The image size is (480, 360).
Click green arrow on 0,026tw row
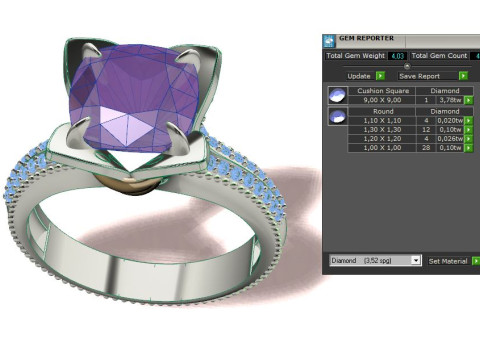(469, 139)
